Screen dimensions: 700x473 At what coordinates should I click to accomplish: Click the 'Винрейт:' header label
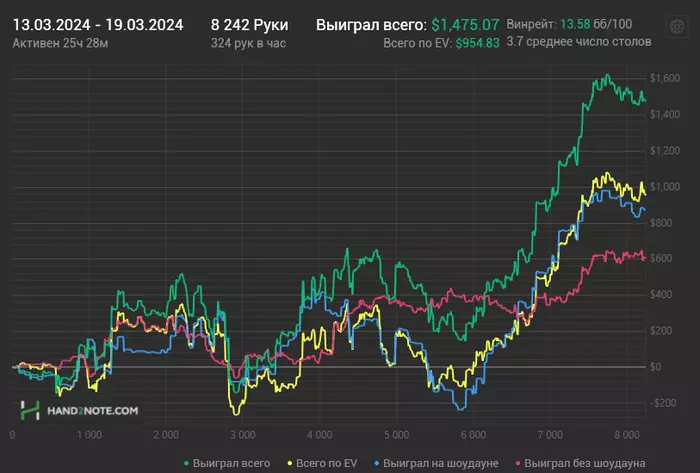point(531,24)
